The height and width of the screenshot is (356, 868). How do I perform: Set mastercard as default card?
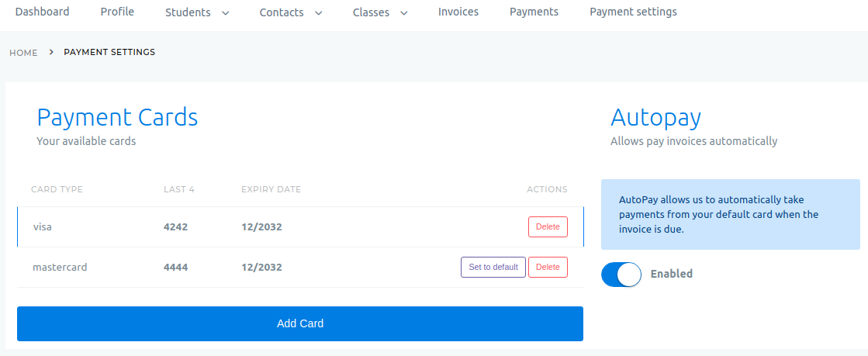click(x=493, y=268)
